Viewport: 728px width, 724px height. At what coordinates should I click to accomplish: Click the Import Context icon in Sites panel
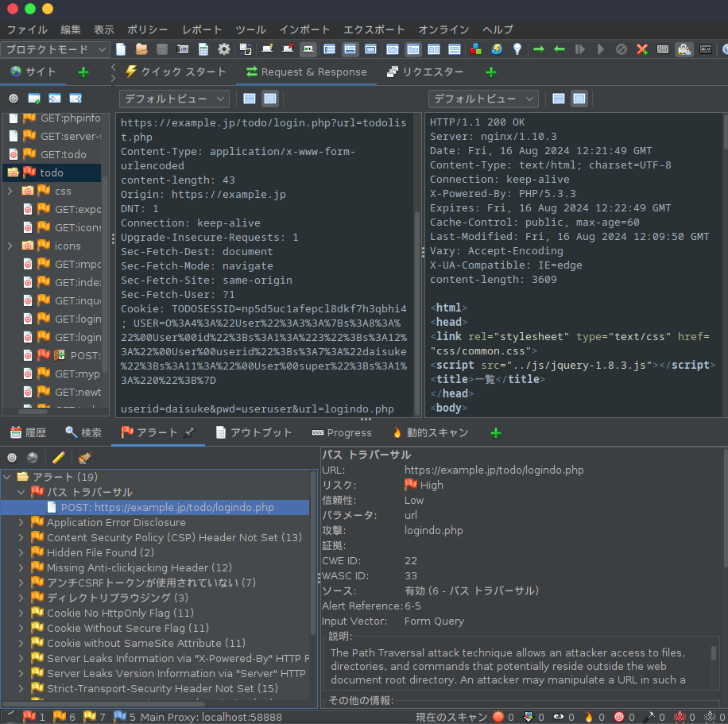[x=55, y=99]
